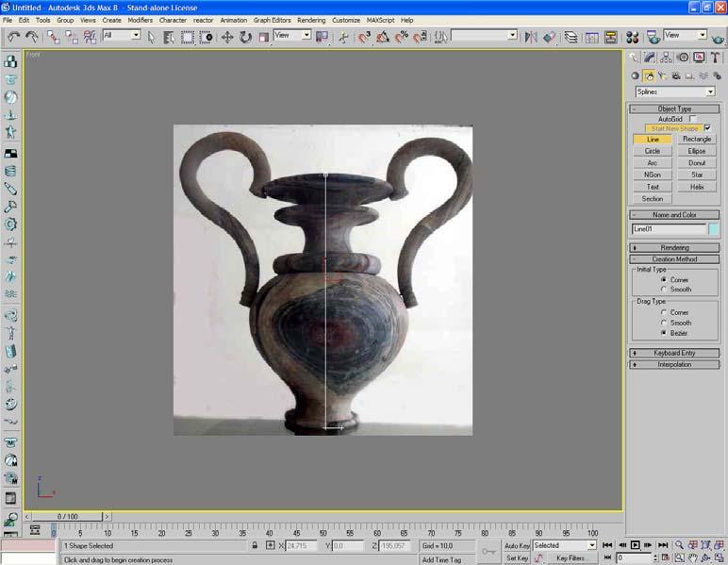The width and height of the screenshot is (728, 565).
Task: Click the Mirror tool icon
Action: (531, 37)
